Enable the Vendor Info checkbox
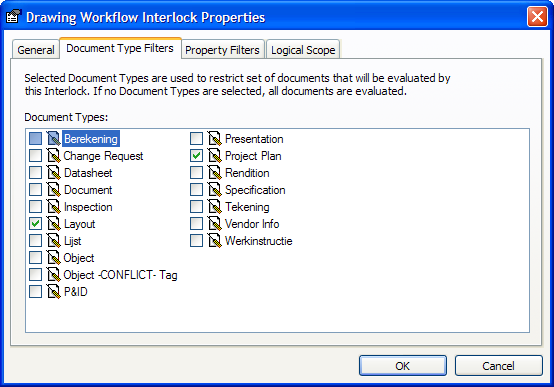 coord(196,223)
